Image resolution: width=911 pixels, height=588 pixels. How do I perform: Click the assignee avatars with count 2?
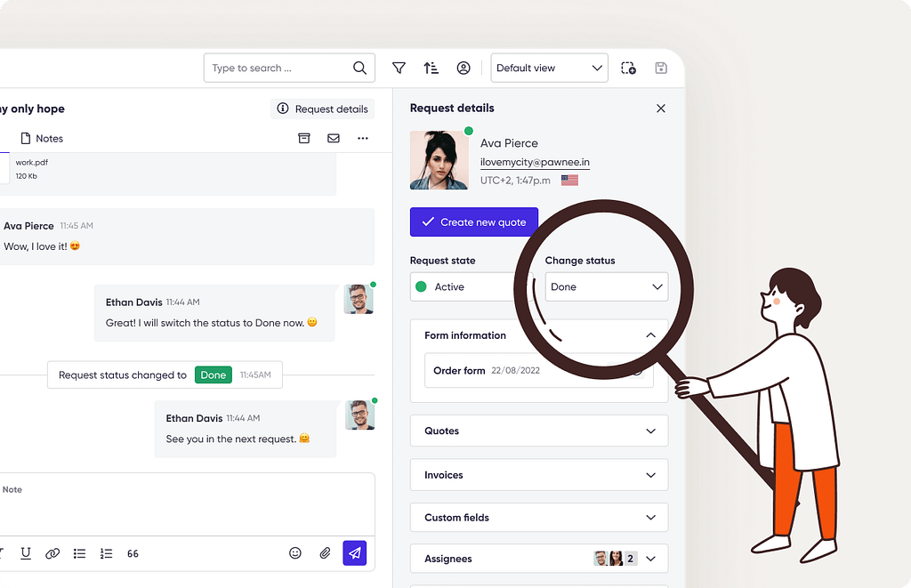(616, 559)
